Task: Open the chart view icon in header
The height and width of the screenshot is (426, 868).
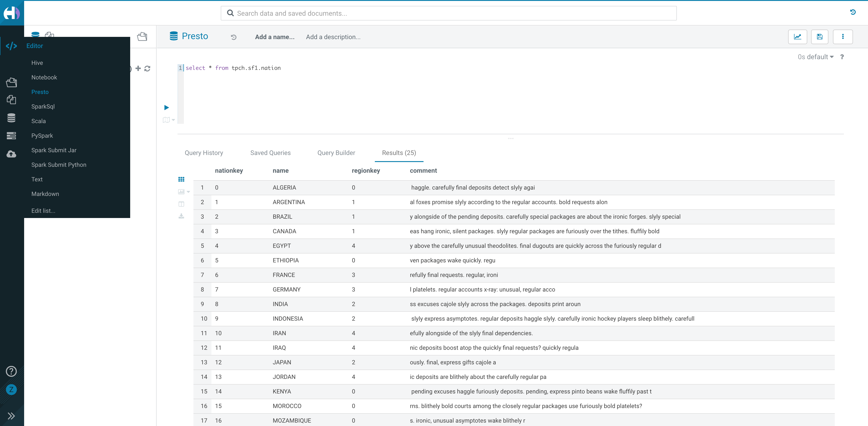Action: point(797,37)
